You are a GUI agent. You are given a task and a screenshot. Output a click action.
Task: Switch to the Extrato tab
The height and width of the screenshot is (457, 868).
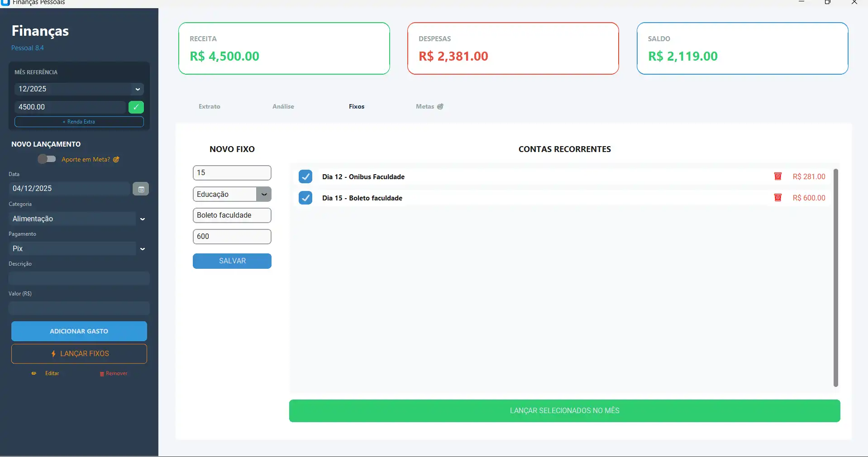[209, 106]
